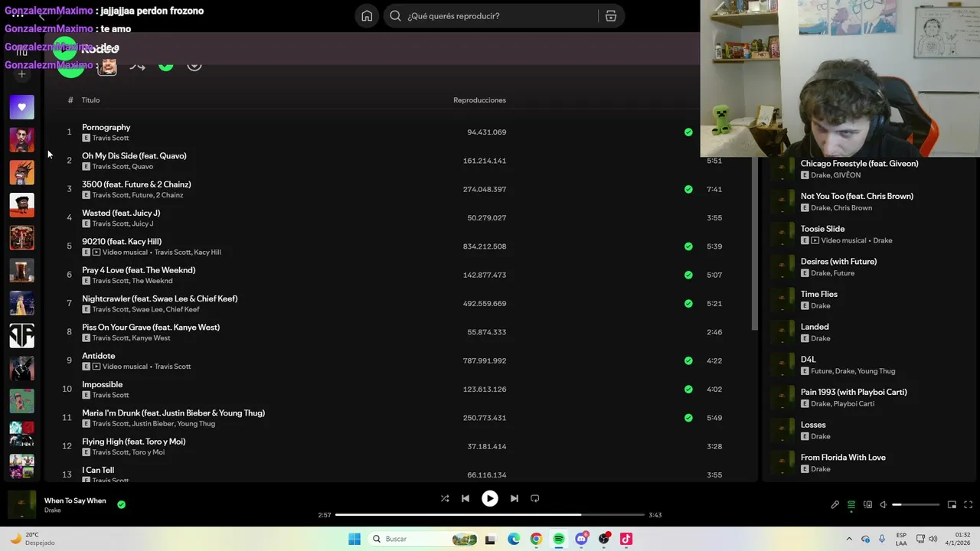Seek on song progress bar
The width and height of the screenshot is (980, 551).
pyautogui.click(x=490, y=515)
